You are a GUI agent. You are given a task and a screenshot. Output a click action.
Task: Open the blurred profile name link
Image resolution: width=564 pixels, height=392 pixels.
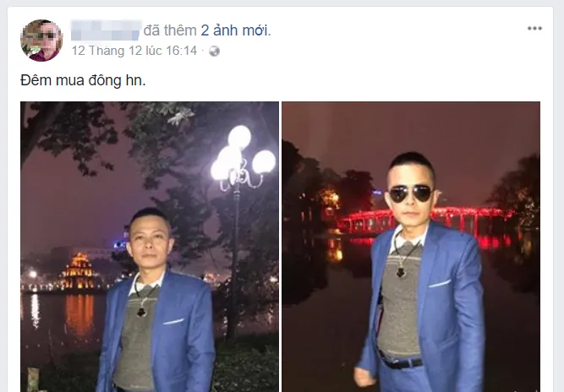pyautogui.click(x=106, y=30)
